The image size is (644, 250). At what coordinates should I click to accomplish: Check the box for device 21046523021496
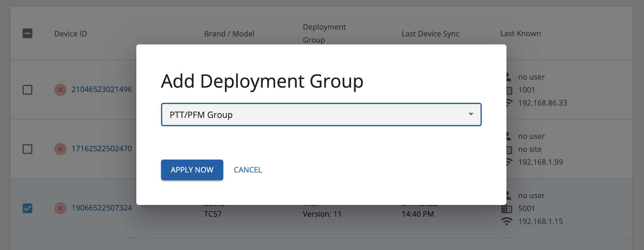27,90
